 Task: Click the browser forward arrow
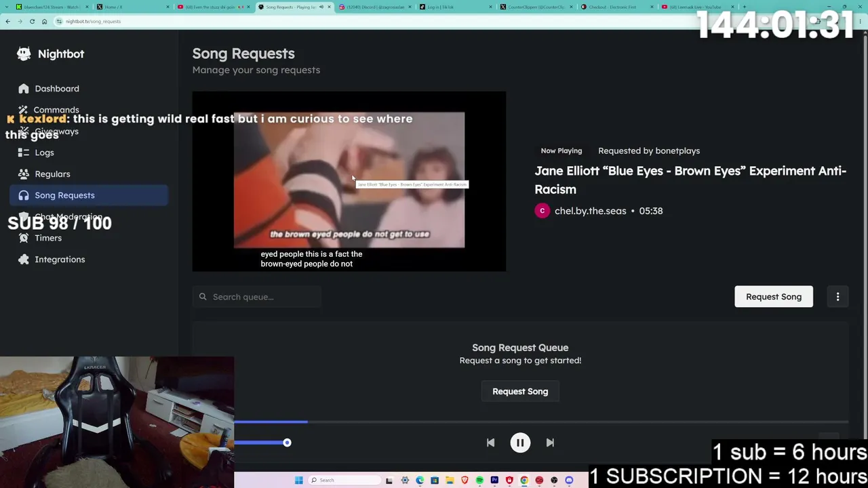coord(20,21)
